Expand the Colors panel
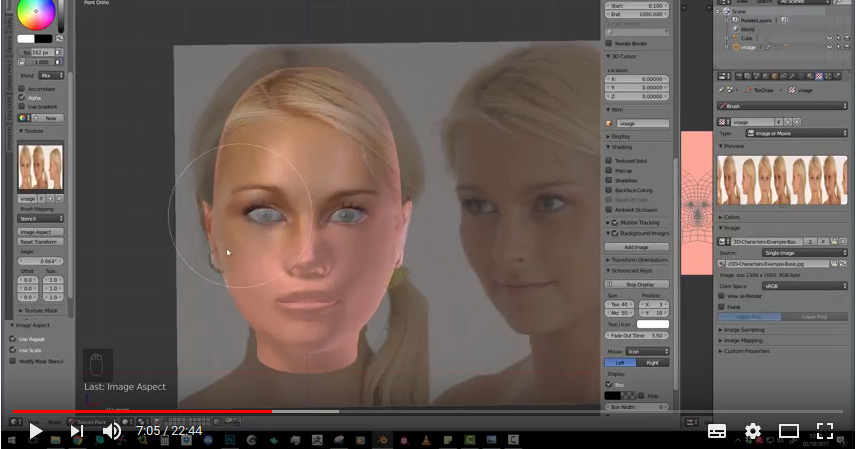856x449 pixels. [729, 217]
